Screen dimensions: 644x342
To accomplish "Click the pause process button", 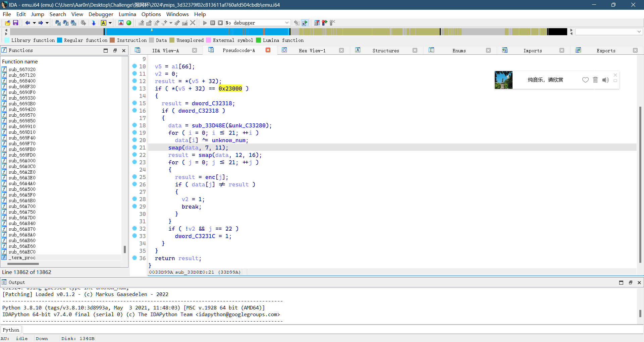I will (213, 23).
